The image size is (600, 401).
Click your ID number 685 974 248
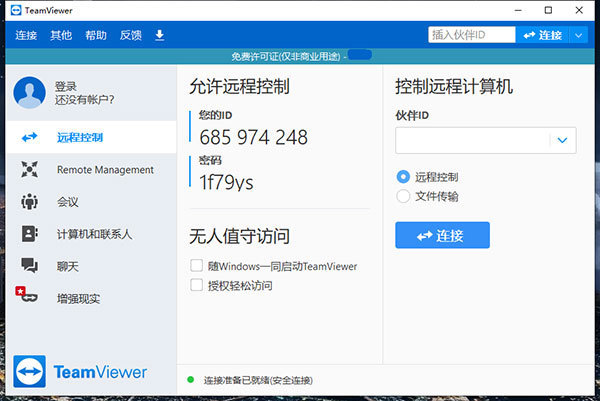click(x=253, y=137)
